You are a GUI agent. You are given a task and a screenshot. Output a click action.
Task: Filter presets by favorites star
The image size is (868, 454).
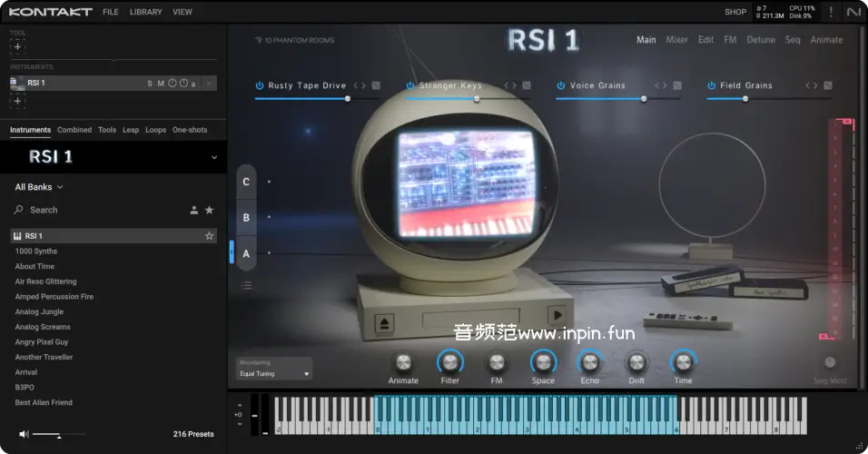(x=209, y=210)
